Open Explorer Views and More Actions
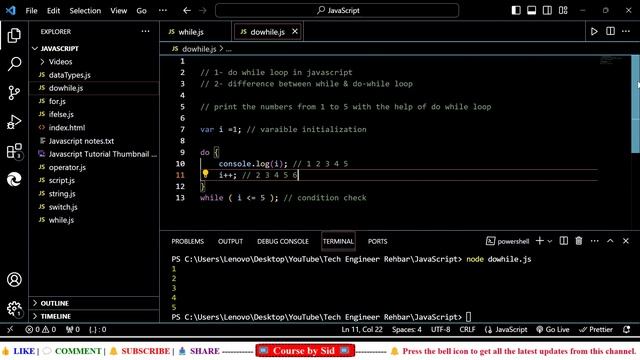Image resolution: width=640 pixels, height=360 pixels. point(145,31)
